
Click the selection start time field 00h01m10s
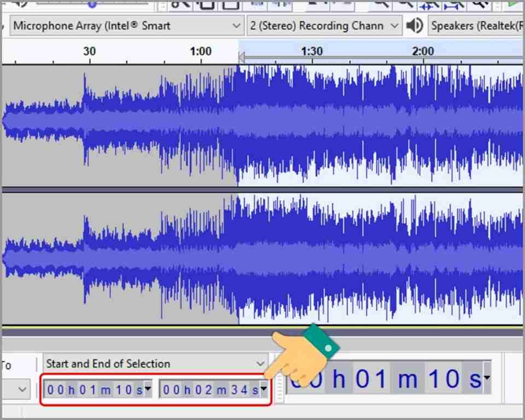click(x=98, y=389)
